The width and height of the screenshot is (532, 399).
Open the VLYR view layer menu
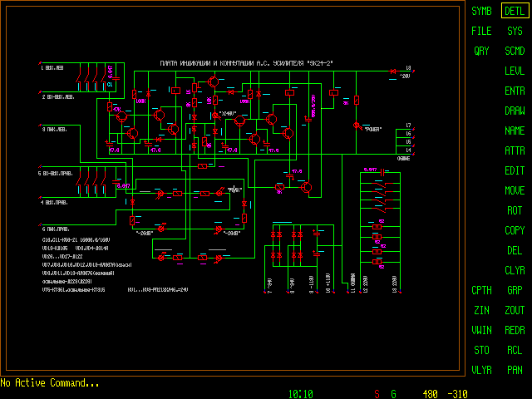click(481, 370)
